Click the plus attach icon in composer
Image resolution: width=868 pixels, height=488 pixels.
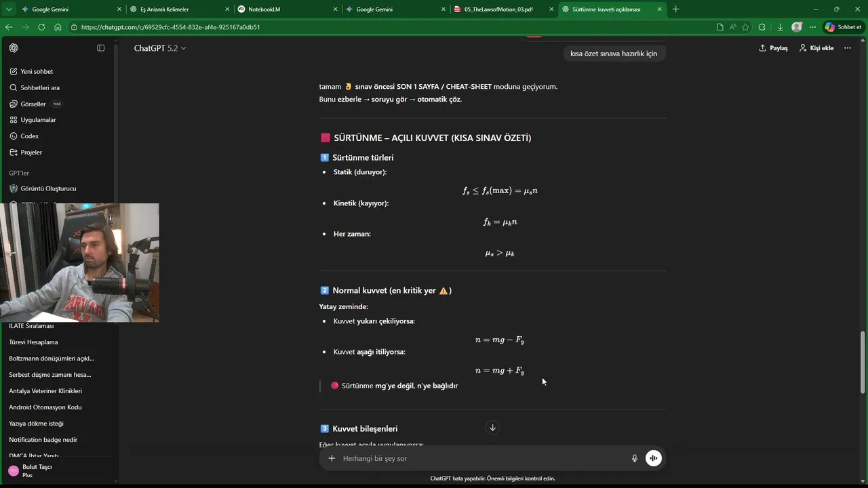click(x=332, y=458)
